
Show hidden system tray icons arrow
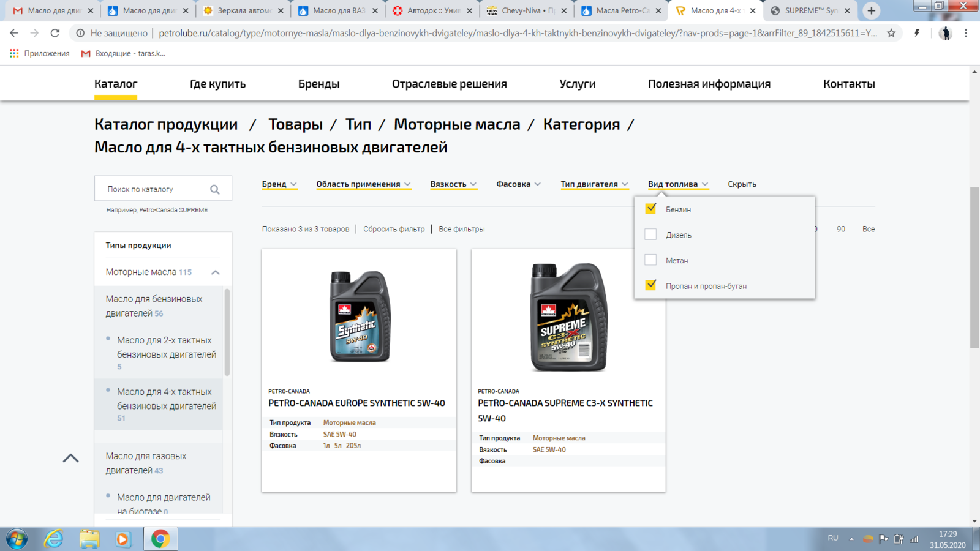click(x=851, y=539)
